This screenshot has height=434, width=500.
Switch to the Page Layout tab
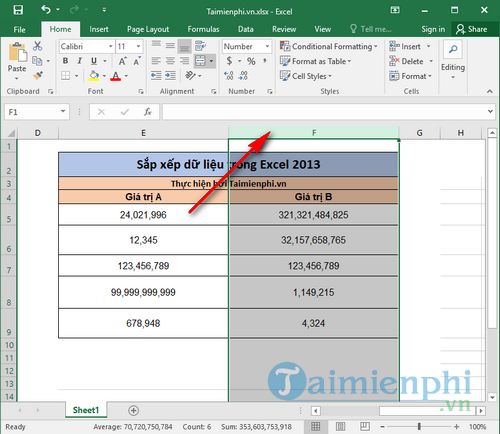(x=148, y=29)
